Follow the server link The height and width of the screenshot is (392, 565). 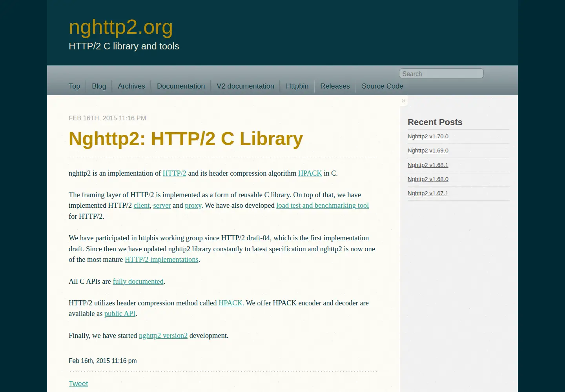[x=162, y=205]
